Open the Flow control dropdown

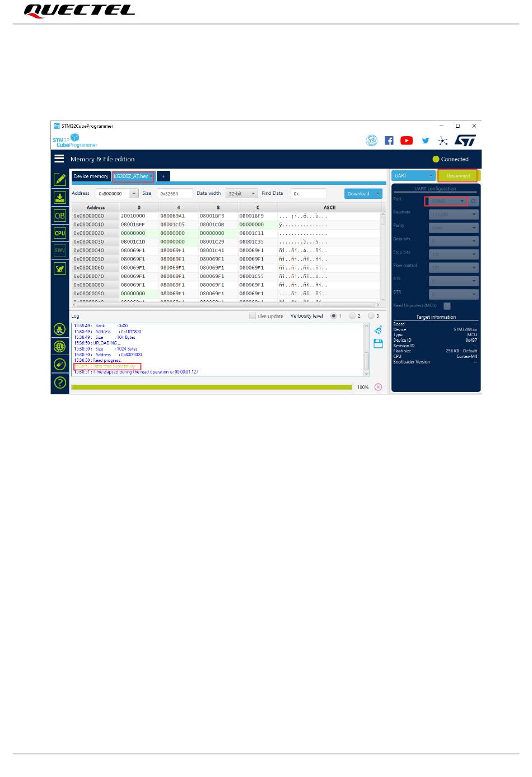(454, 268)
